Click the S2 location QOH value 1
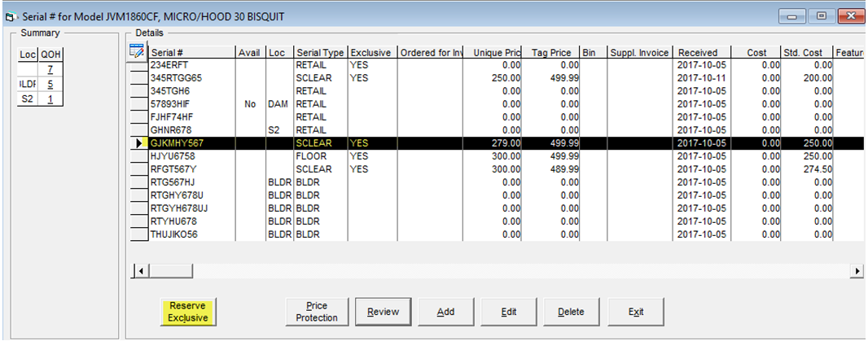Image resolution: width=868 pixels, height=341 pixels. (x=50, y=99)
